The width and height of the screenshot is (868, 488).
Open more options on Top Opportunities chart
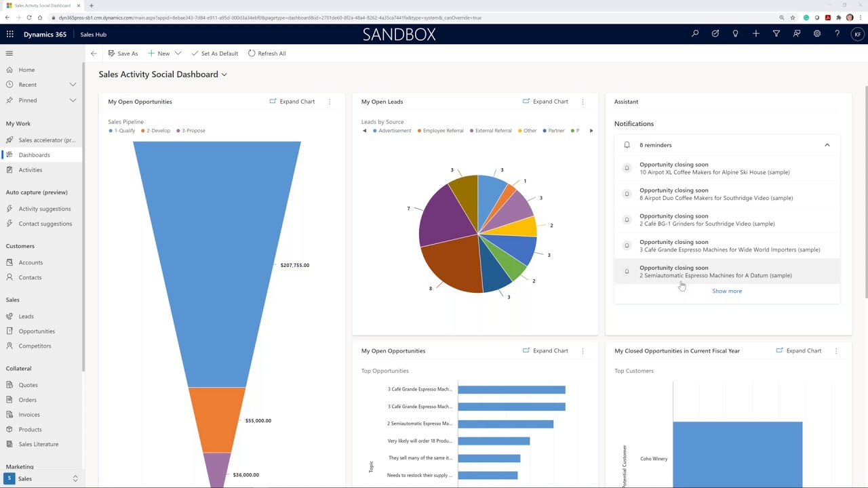[x=583, y=351]
